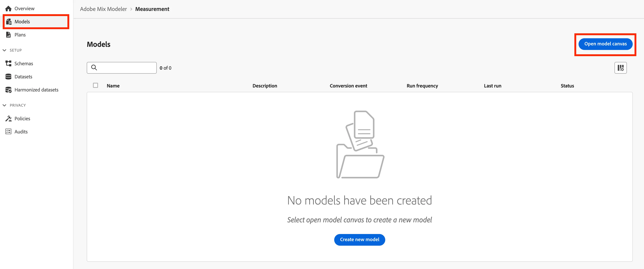
Task: Click Measurement in the breadcrumb
Action: tap(152, 9)
